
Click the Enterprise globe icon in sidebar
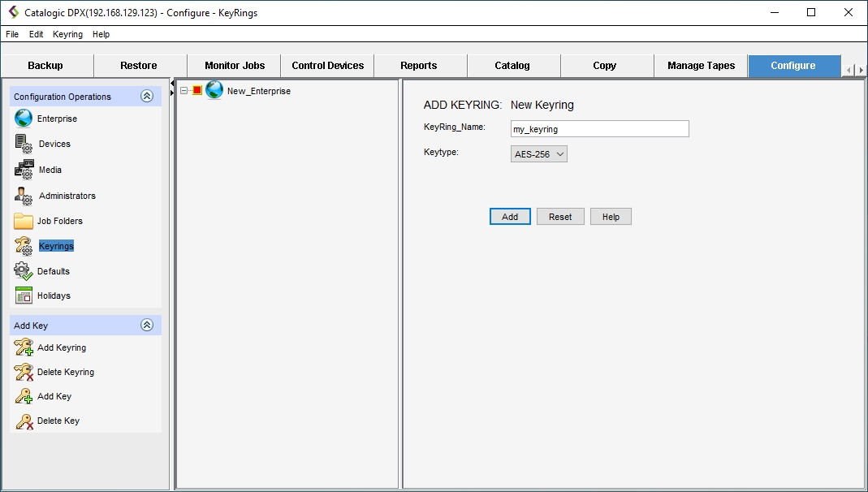pyautogui.click(x=24, y=119)
